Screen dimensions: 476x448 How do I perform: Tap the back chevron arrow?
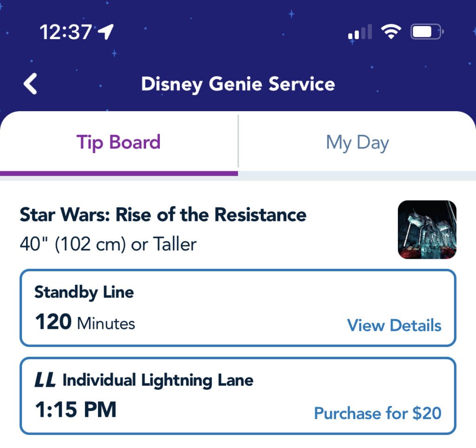click(30, 84)
